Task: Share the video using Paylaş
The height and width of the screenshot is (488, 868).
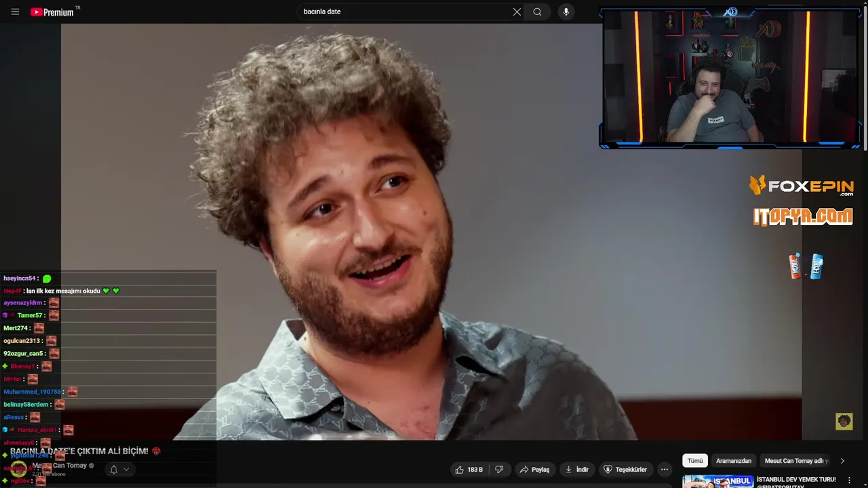Action: 534,470
